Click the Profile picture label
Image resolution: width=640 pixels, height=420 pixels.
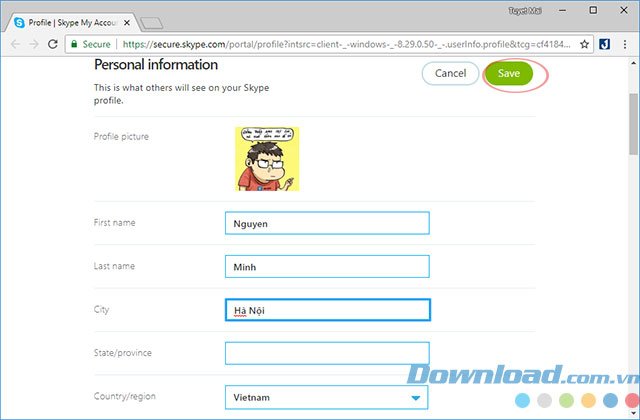click(x=121, y=136)
